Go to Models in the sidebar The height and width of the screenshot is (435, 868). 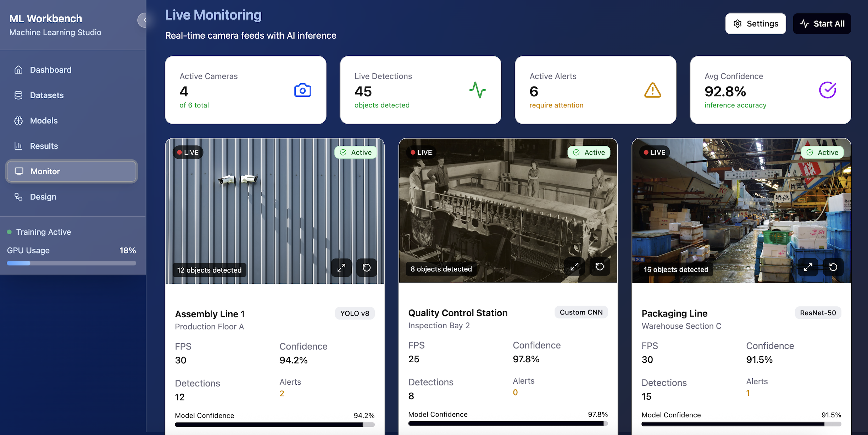pyautogui.click(x=44, y=121)
